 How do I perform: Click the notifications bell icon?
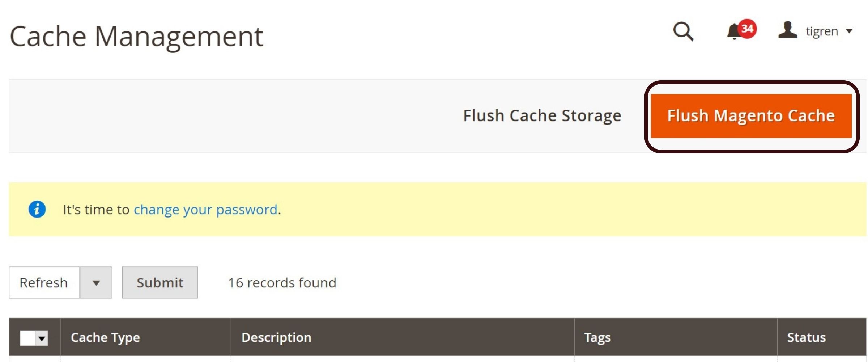pyautogui.click(x=733, y=32)
